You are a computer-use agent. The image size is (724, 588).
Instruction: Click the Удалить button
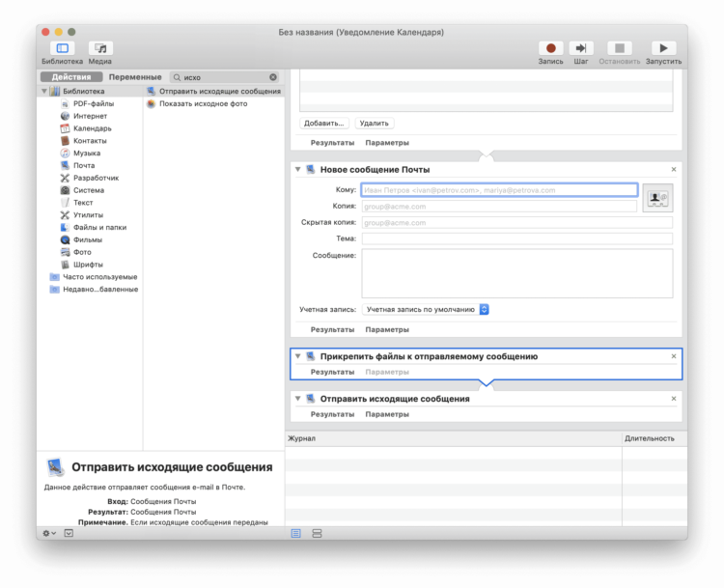(x=374, y=124)
